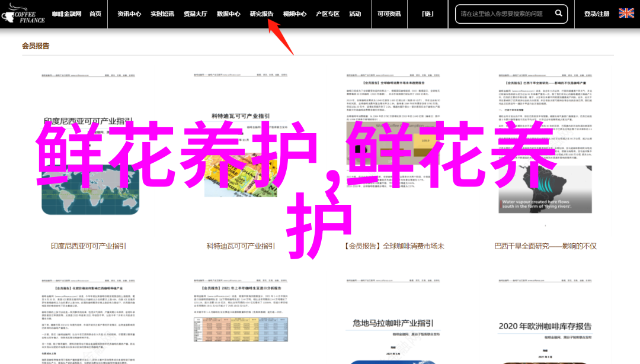Open the 贸易大厅 navigation item
The image size is (640, 364).
pyautogui.click(x=195, y=14)
